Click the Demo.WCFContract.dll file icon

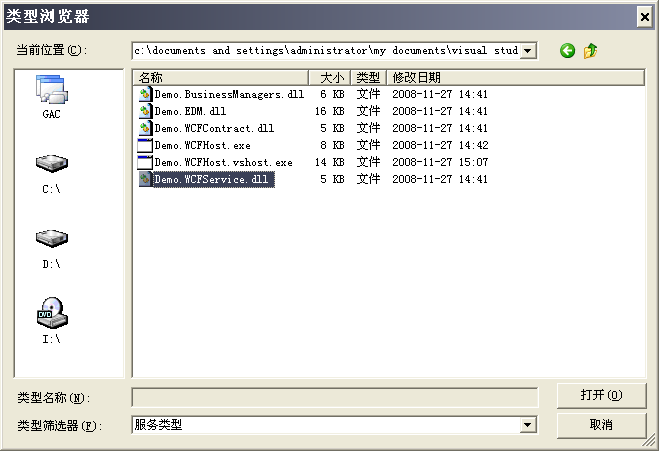145,128
